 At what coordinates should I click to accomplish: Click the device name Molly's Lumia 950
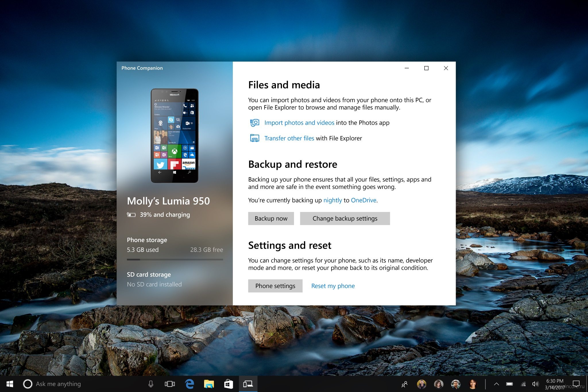(168, 201)
